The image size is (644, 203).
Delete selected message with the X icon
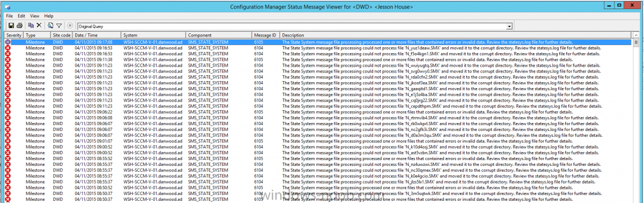39,25
